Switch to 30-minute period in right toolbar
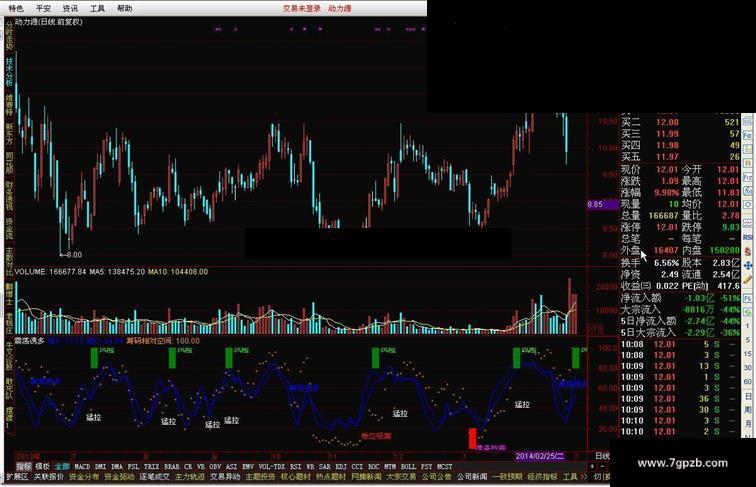The width and height of the screenshot is (756, 487). click(747, 367)
